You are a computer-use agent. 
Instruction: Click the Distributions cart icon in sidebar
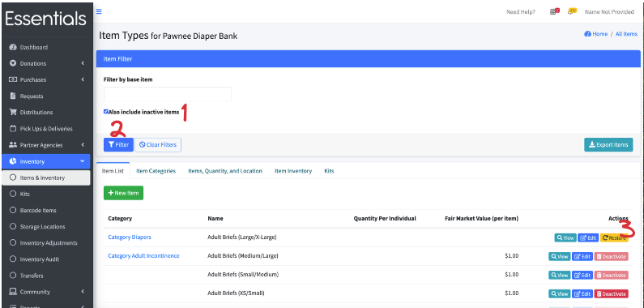pyautogui.click(x=13, y=113)
